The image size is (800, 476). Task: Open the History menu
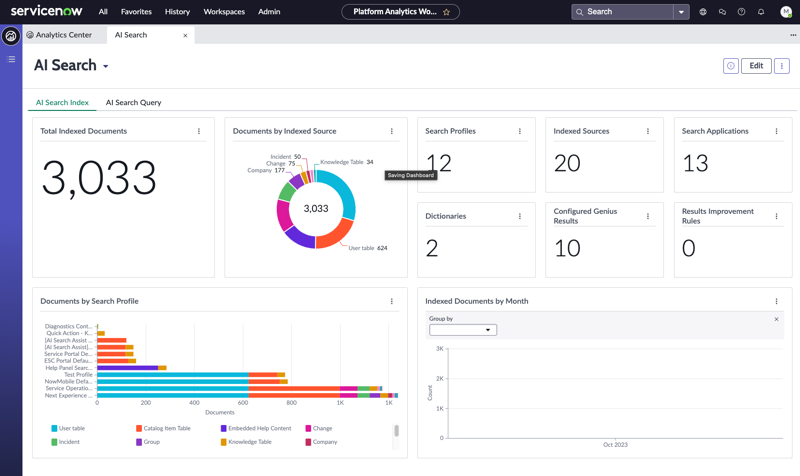pos(177,12)
